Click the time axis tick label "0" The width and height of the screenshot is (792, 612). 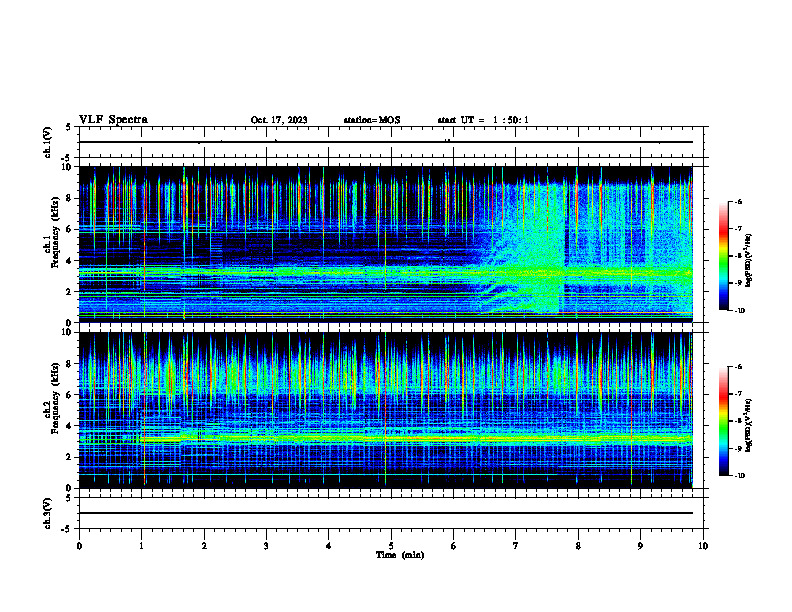point(79,546)
